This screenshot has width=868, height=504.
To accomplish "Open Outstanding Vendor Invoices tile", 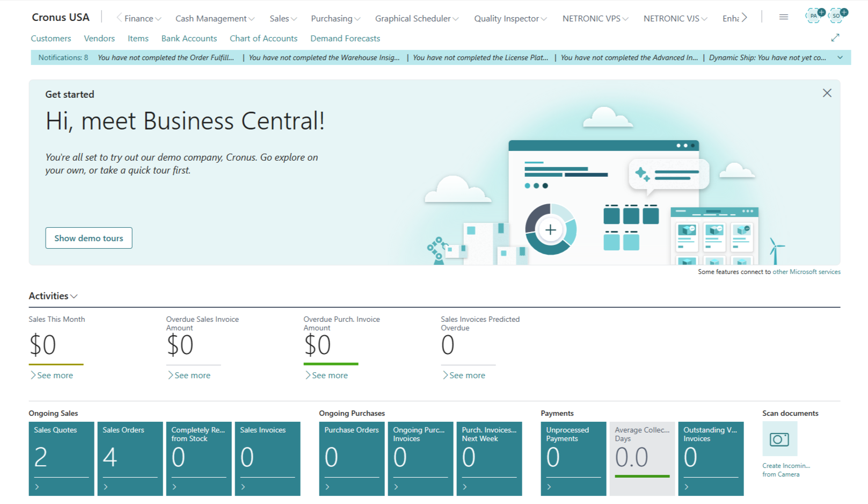I will point(711,458).
